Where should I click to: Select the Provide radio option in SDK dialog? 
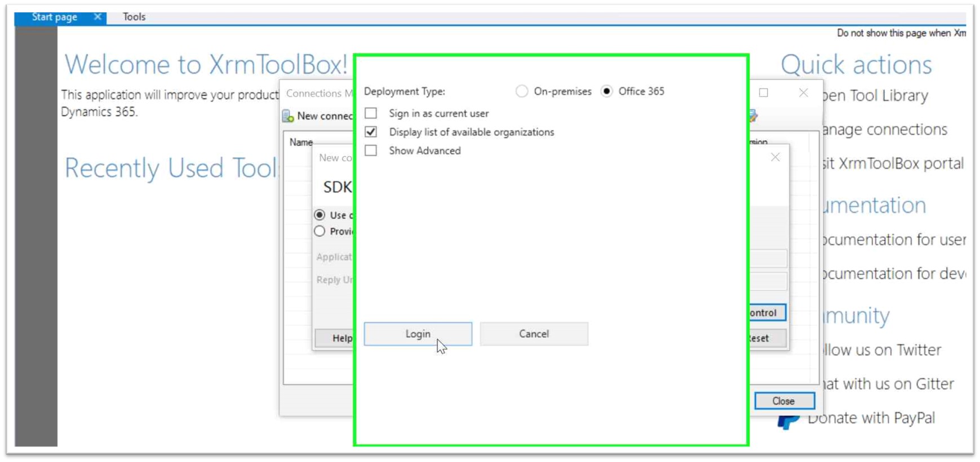point(320,231)
